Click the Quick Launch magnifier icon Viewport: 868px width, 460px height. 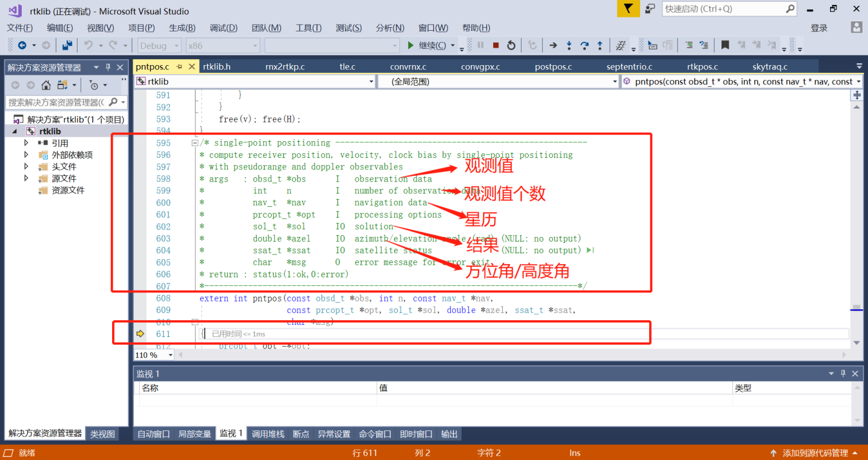790,8
